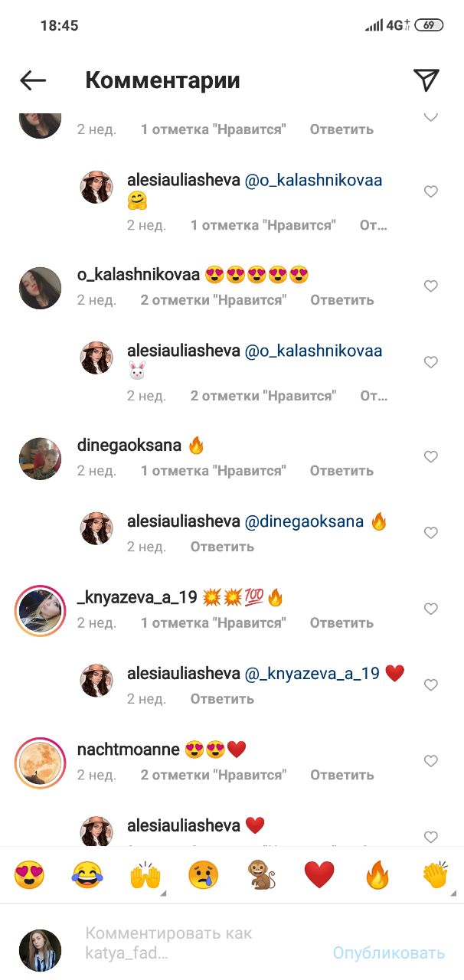This screenshot has width=464, height=980.
Task: Reply to dinegaoksana's comment
Action: point(341,471)
